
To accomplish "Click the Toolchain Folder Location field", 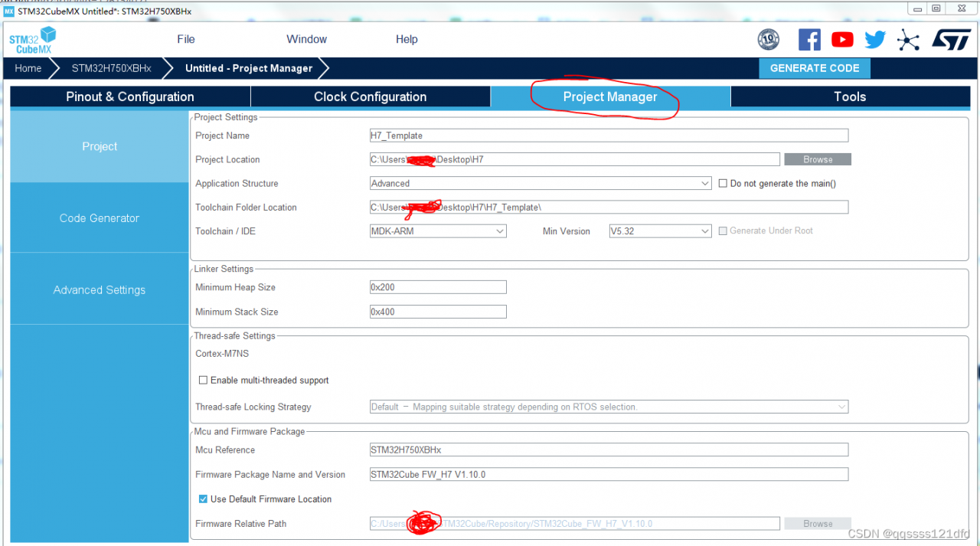I will click(x=609, y=207).
